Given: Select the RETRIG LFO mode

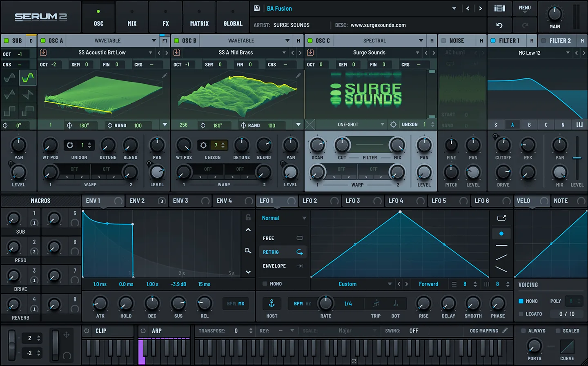Looking at the screenshot, I should 283,252.
